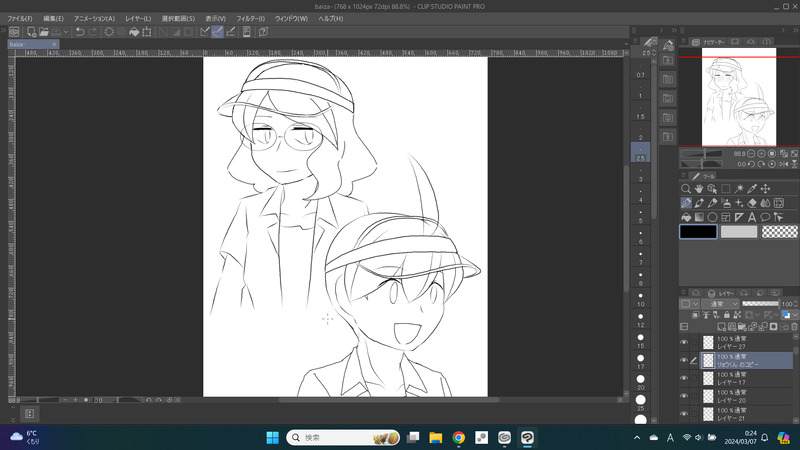The width and height of the screenshot is (800, 450).
Task: Select the Gradient tool
Action: click(699, 217)
